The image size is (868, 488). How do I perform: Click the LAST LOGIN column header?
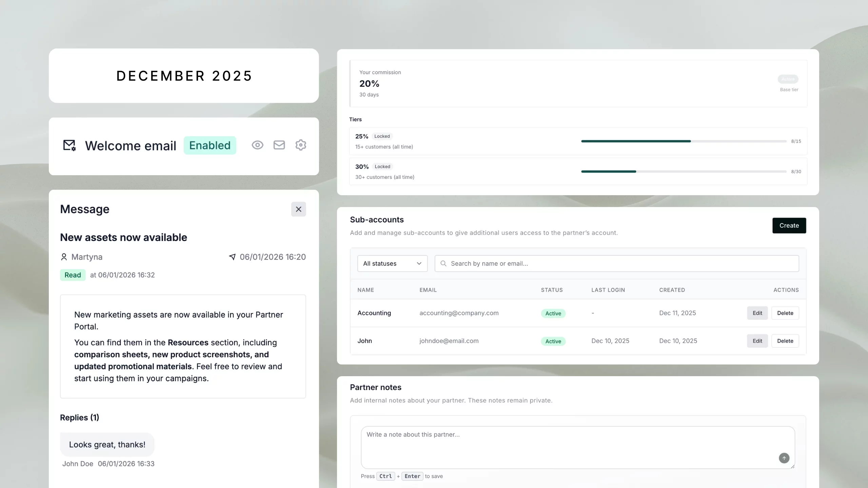pos(608,290)
